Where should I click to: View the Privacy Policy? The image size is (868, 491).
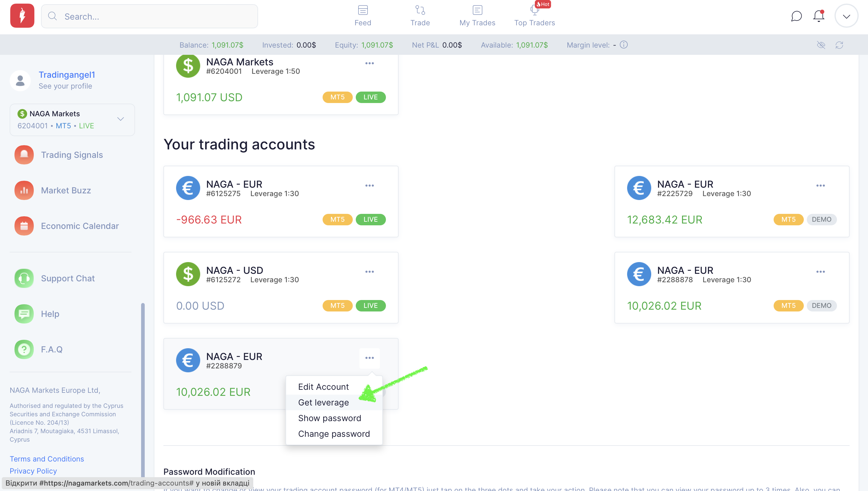pos(33,471)
